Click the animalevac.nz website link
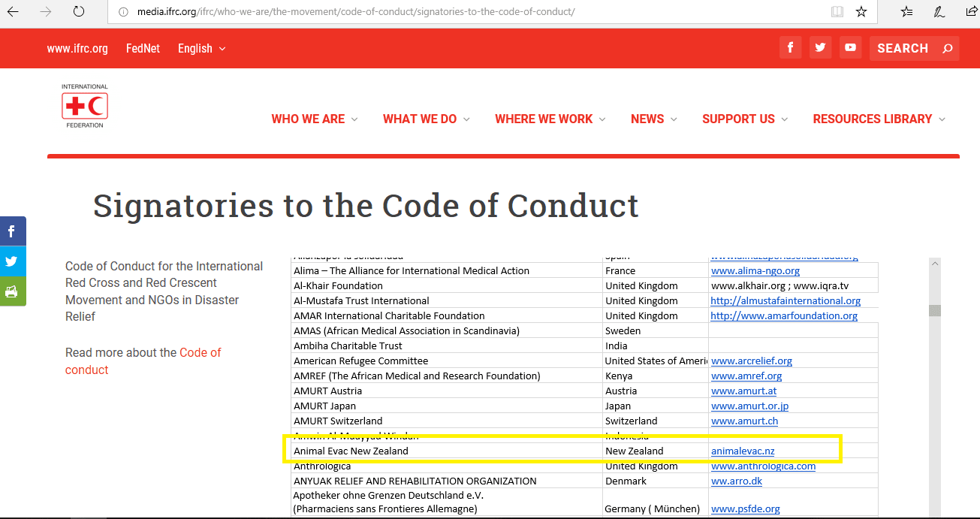The image size is (980, 519). [x=742, y=451]
